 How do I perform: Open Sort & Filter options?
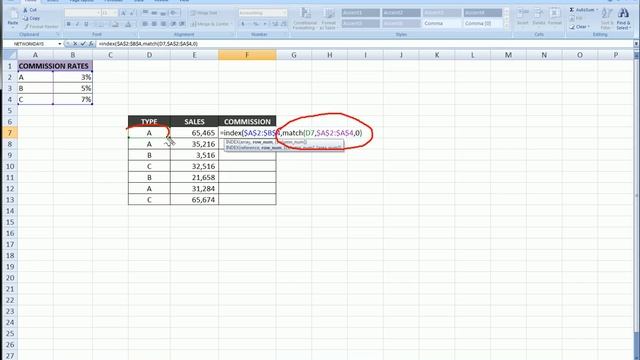click(x=607, y=19)
